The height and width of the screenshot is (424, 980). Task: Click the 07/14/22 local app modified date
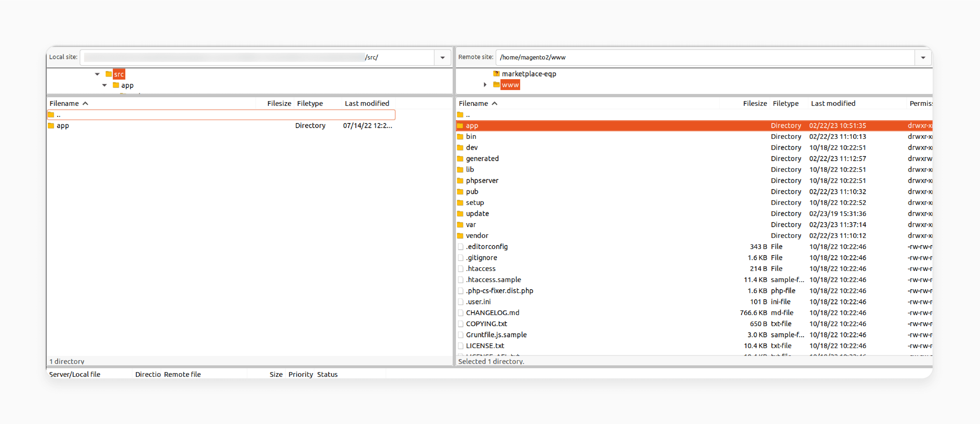click(368, 126)
